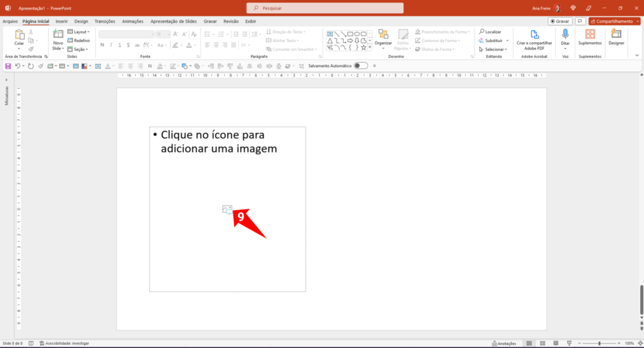
Task: Expand the Selecionar dropdown
Action: [492, 49]
